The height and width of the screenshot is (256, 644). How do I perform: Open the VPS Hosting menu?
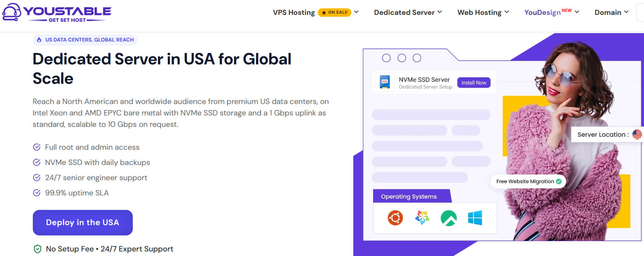[x=294, y=12]
